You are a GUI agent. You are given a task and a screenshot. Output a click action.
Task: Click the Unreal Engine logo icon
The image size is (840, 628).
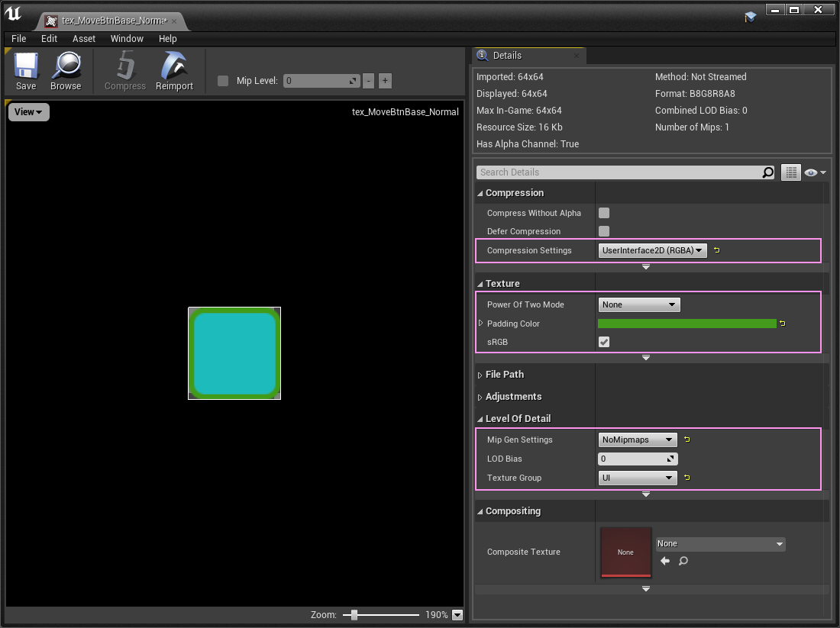click(x=13, y=14)
